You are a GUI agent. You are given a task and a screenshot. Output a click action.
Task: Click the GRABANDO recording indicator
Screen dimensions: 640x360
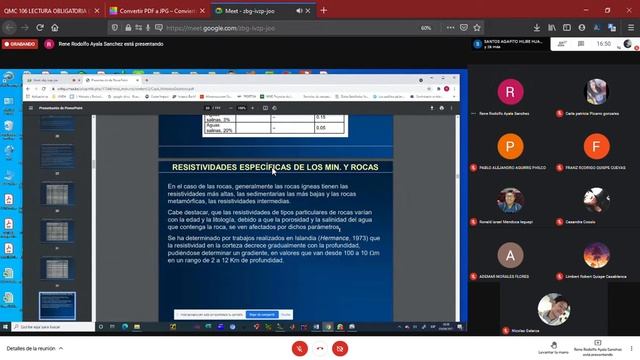coord(20,44)
